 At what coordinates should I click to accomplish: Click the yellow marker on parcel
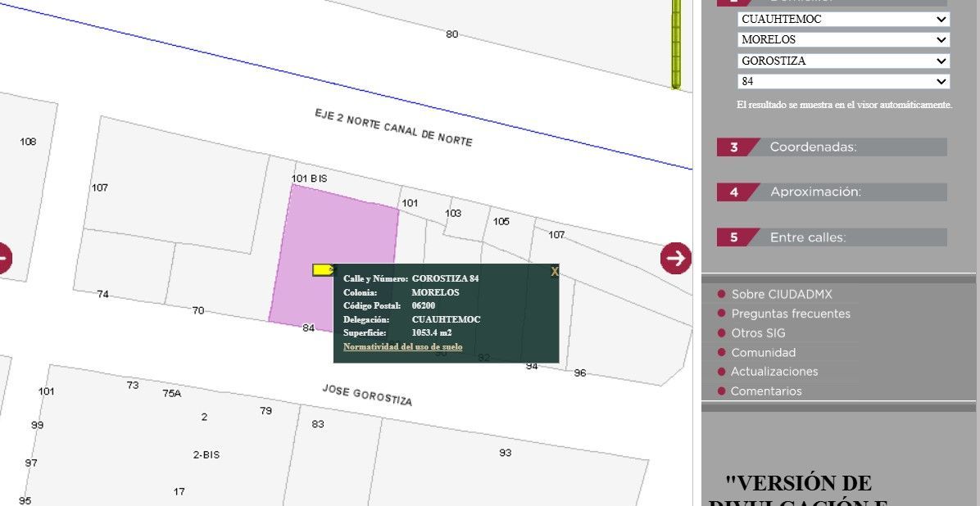[x=324, y=269]
